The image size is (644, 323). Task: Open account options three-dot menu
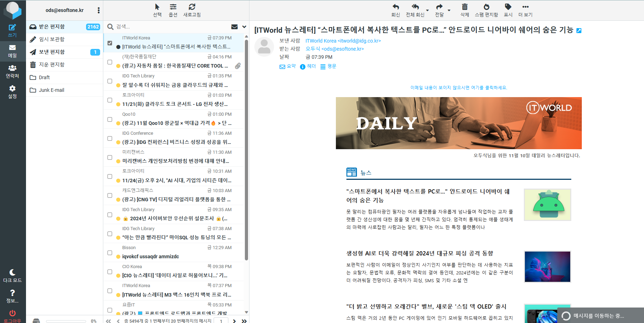99,10
